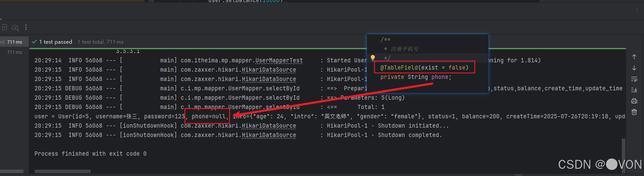Clear console with the trash icon
This screenshot has width=644, height=176.
coord(634,112)
